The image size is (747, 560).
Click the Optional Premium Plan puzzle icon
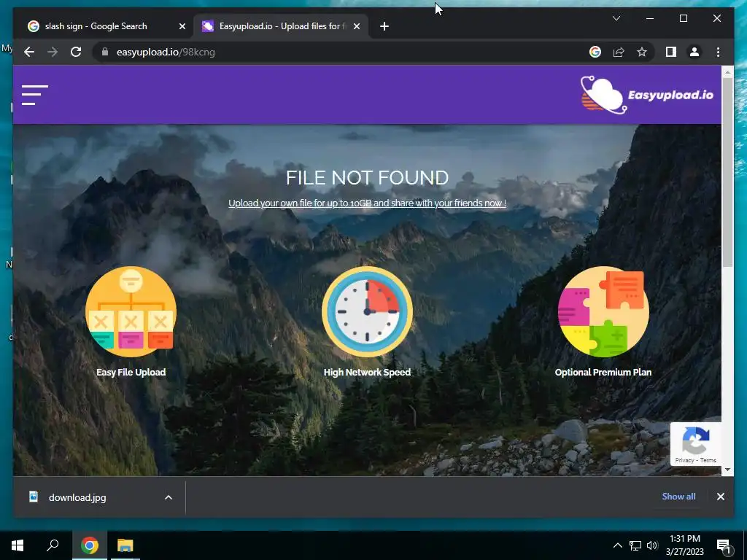coord(603,311)
